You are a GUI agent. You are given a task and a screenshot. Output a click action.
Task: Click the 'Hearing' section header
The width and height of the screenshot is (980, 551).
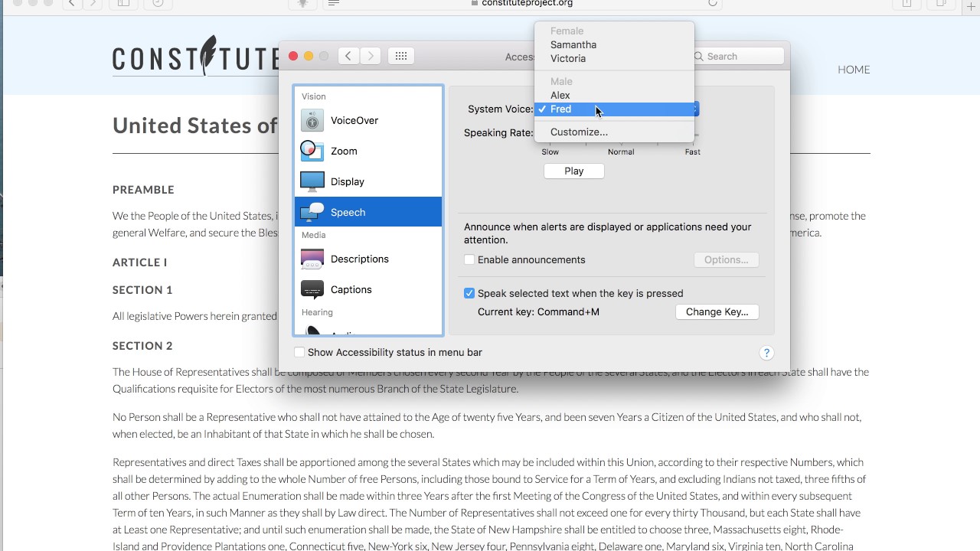(x=317, y=313)
